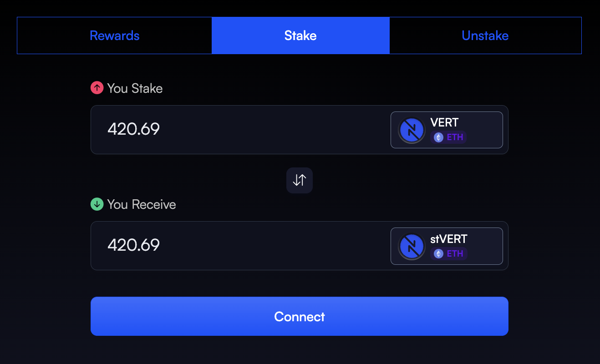Click the ETH network label under stVERT
Screen dimensions: 600x364
[x=455, y=253]
